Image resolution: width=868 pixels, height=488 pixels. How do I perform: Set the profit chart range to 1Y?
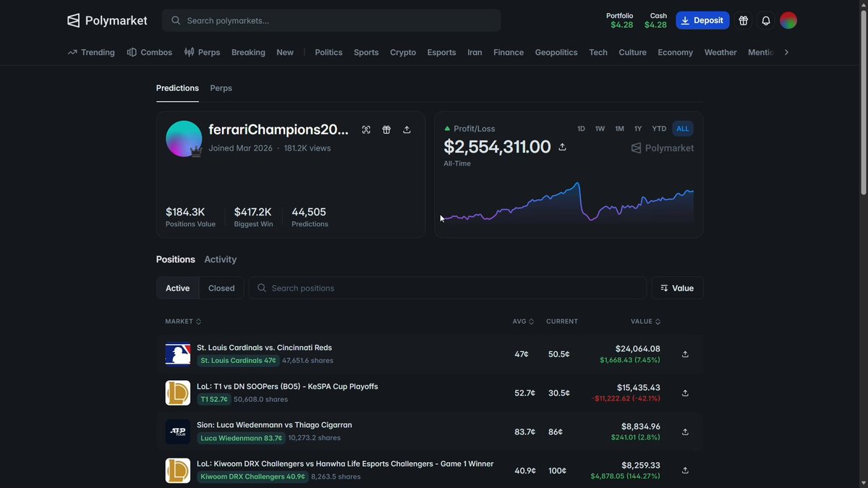pyautogui.click(x=638, y=129)
